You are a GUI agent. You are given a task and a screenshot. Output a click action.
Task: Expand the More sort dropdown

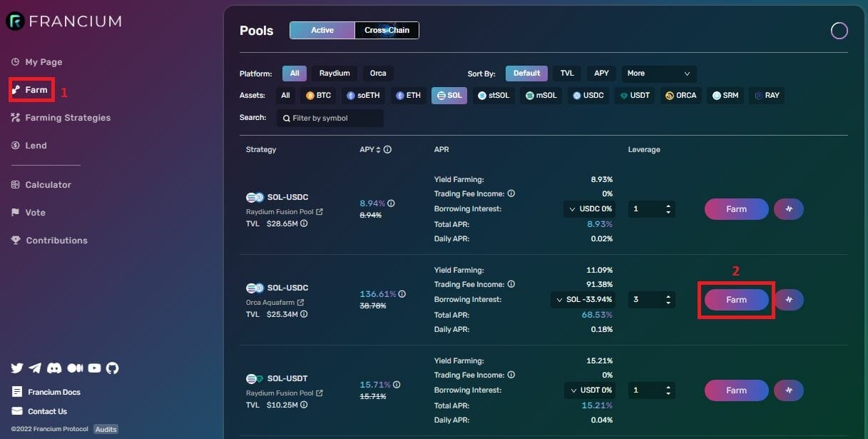pyautogui.click(x=658, y=74)
